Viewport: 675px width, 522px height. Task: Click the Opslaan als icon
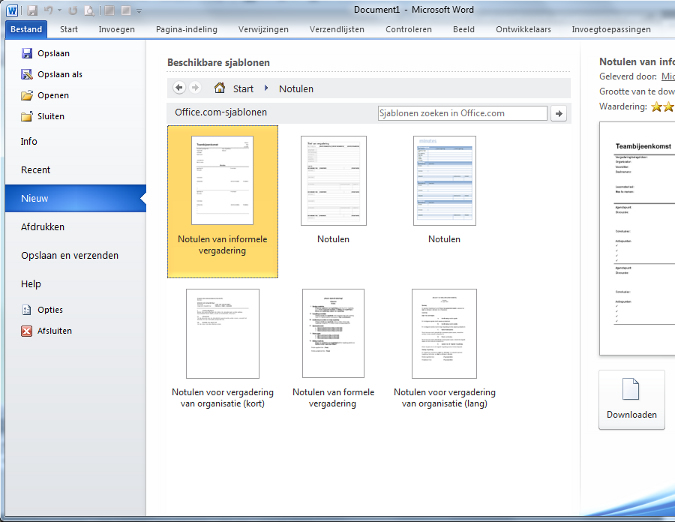click(x=27, y=74)
